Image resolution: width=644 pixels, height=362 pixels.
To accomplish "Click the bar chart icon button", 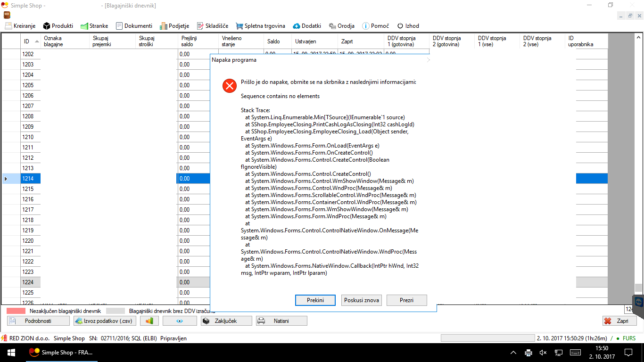I will tap(149, 321).
